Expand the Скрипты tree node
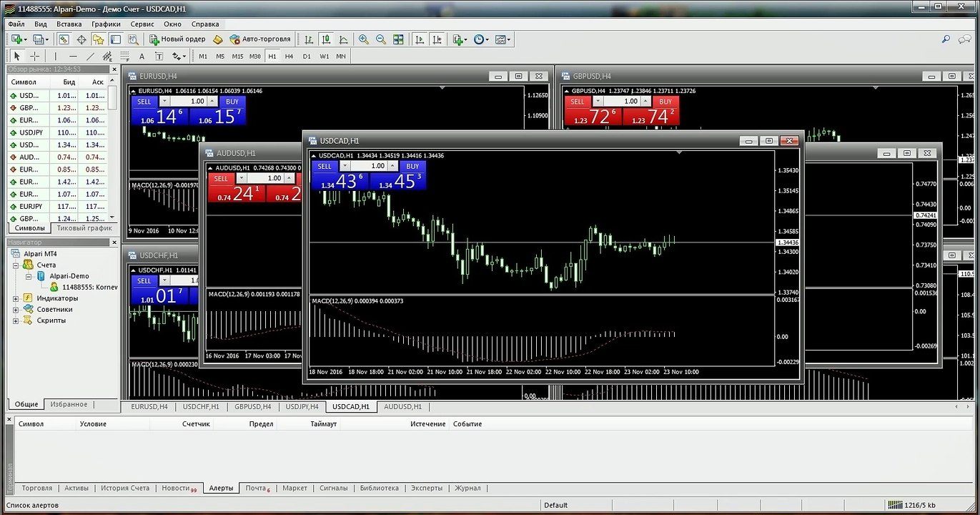The height and width of the screenshot is (515, 980). [16, 320]
